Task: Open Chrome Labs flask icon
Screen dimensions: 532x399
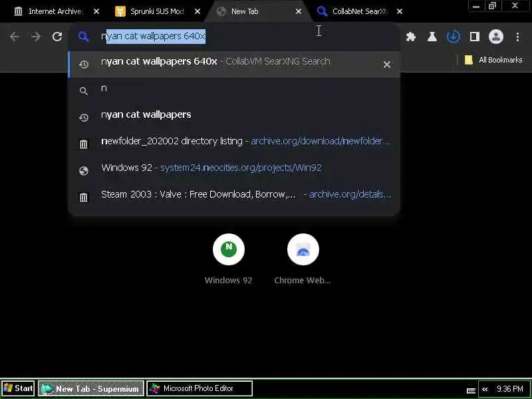Action: coord(432,37)
